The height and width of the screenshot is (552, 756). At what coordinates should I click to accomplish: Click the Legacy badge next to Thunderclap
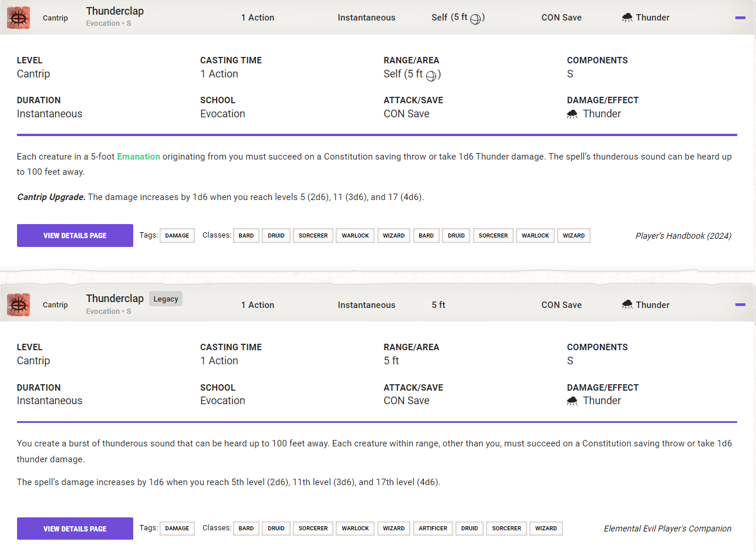pyautogui.click(x=166, y=299)
